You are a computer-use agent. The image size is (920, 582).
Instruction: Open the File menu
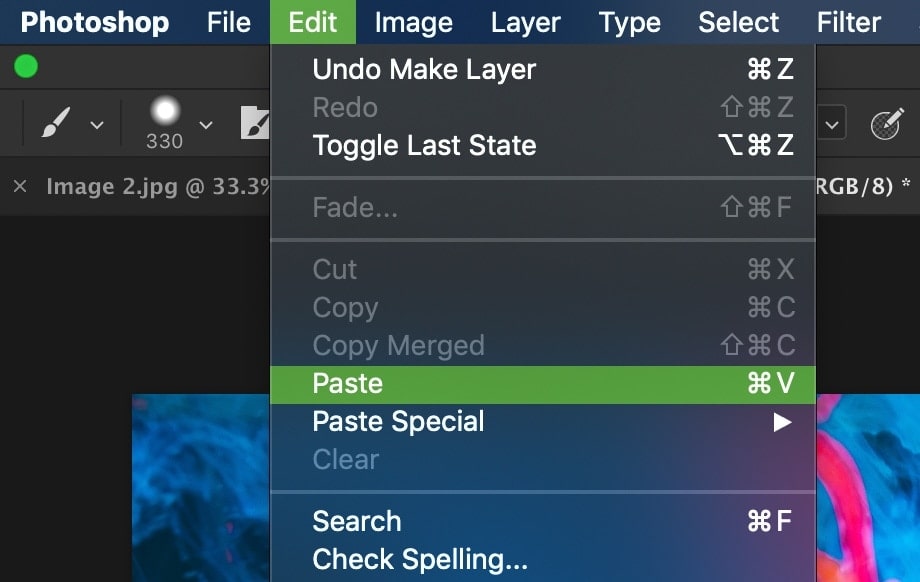coord(229,22)
